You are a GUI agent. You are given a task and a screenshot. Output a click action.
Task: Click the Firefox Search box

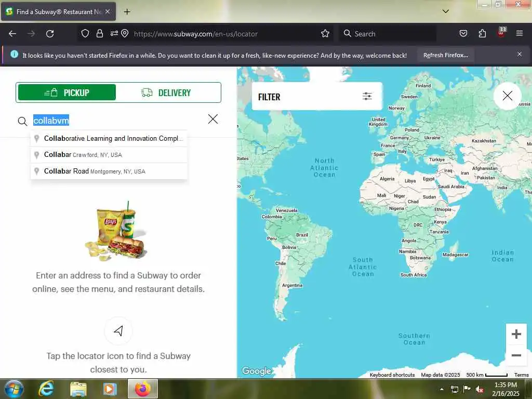click(x=388, y=34)
